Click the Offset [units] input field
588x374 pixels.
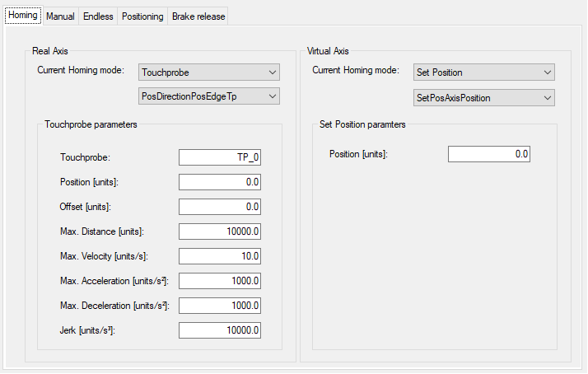click(220, 207)
